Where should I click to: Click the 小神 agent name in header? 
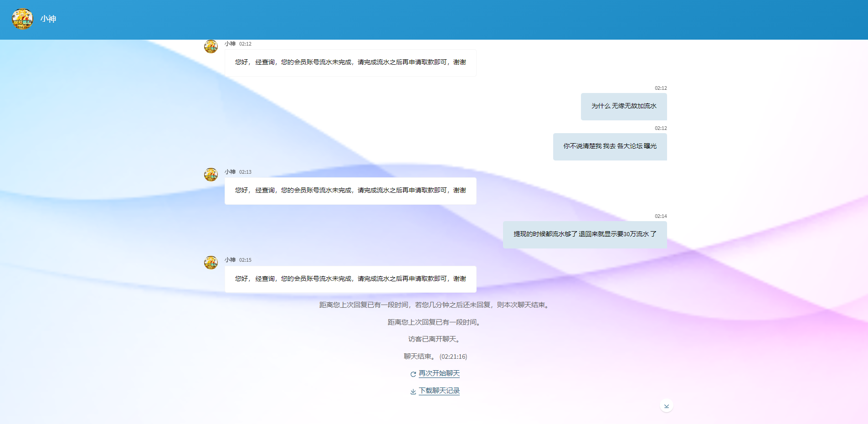(x=48, y=19)
